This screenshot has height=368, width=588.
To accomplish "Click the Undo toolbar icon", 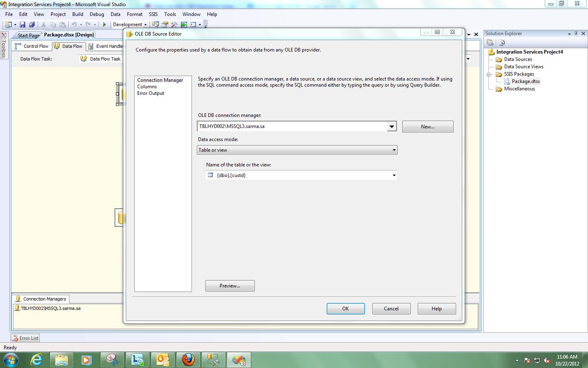I will point(74,25).
